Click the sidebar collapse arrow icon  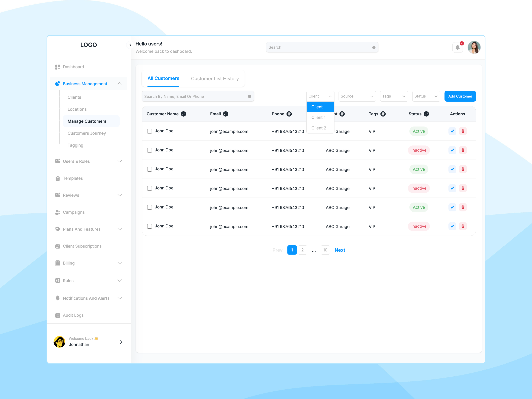pos(130,45)
